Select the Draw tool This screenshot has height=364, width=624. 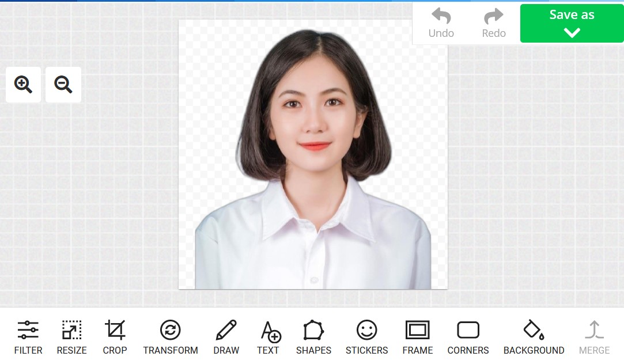[x=226, y=336]
